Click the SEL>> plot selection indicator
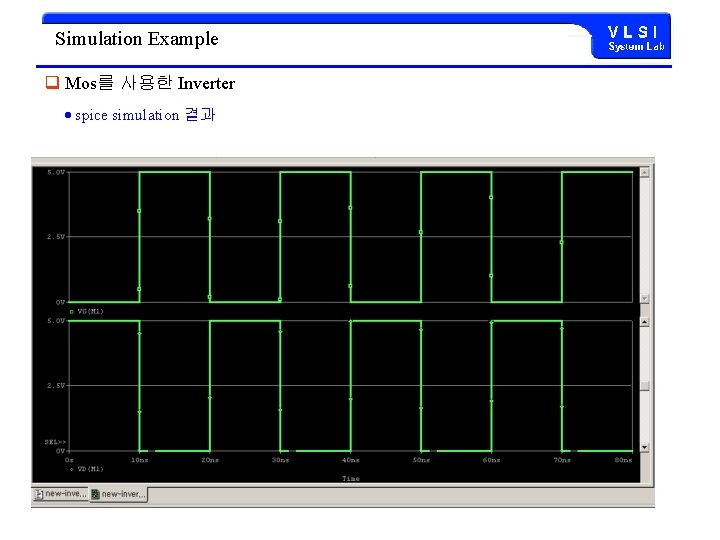This screenshot has width=720, height=540. pyautogui.click(x=55, y=442)
